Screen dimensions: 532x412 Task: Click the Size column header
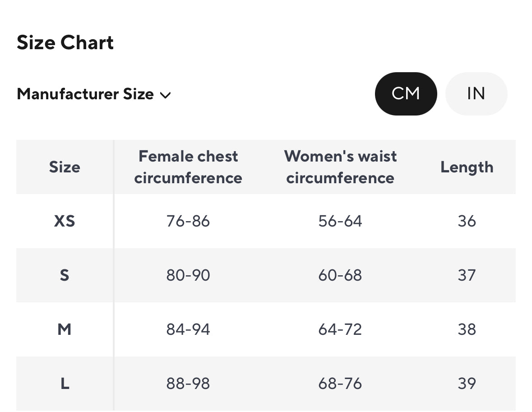click(65, 167)
